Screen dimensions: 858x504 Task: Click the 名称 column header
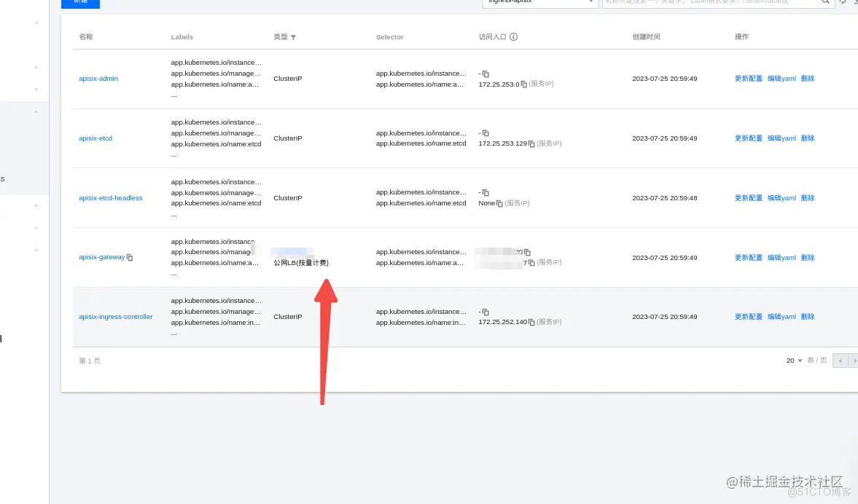[x=86, y=36]
